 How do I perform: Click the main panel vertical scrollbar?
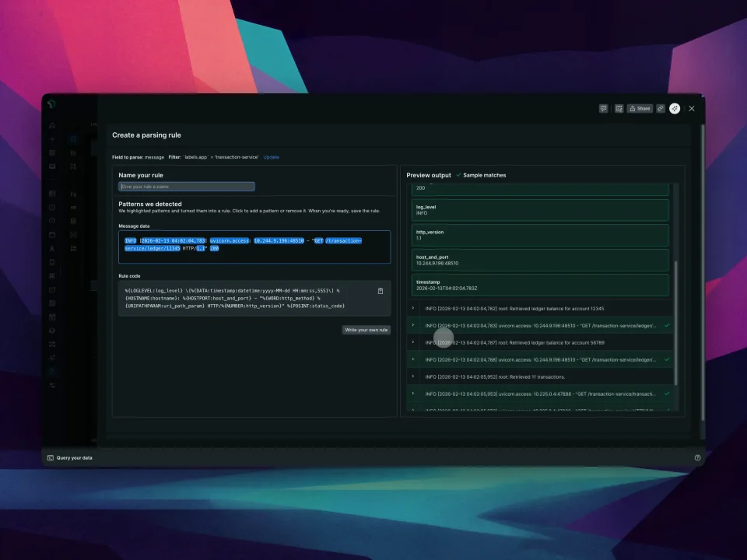[x=702, y=272]
